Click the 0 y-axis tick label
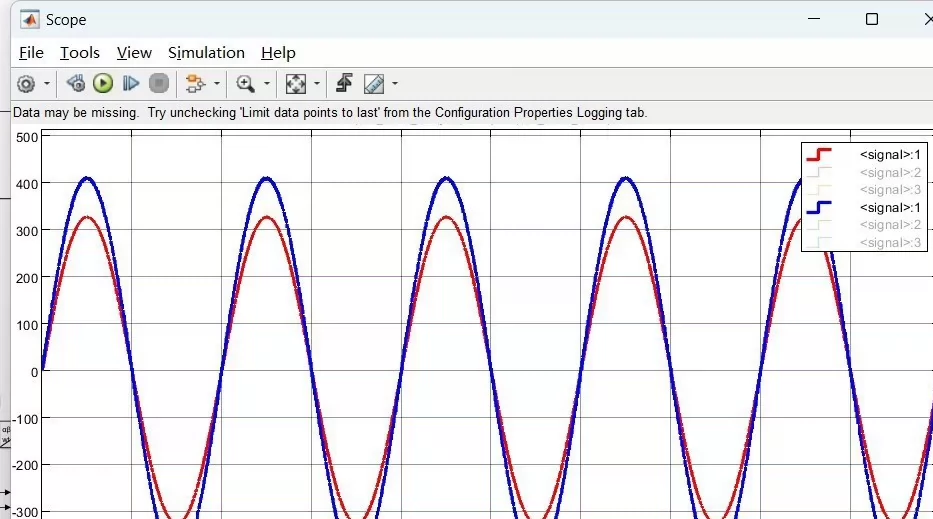This screenshot has height=519, width=933. click(x=35, y=373)
